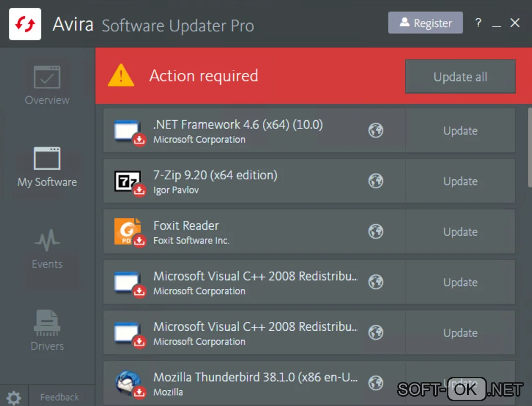
Task: Open the help question mark
Action: pos(478,23)
